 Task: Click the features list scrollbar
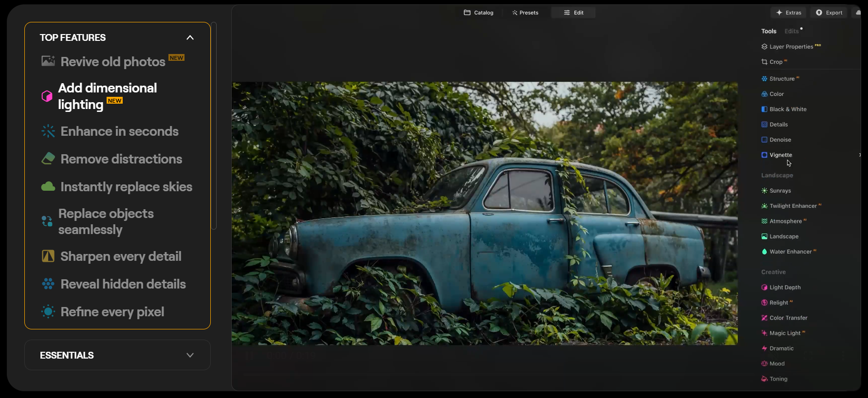[x=214, y=127]
